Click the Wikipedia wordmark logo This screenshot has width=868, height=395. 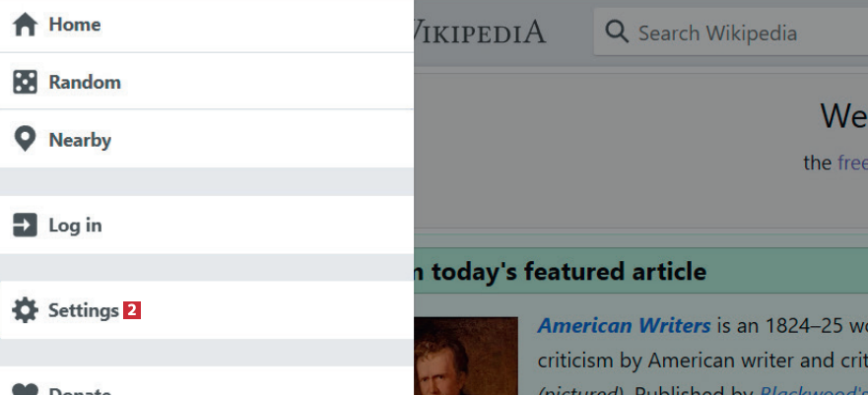(x=480, y=33)
